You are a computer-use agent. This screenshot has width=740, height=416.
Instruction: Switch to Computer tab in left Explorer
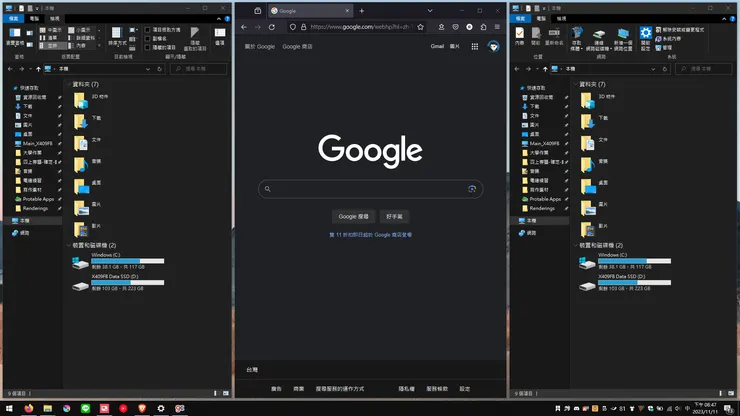tap(34, 18)
